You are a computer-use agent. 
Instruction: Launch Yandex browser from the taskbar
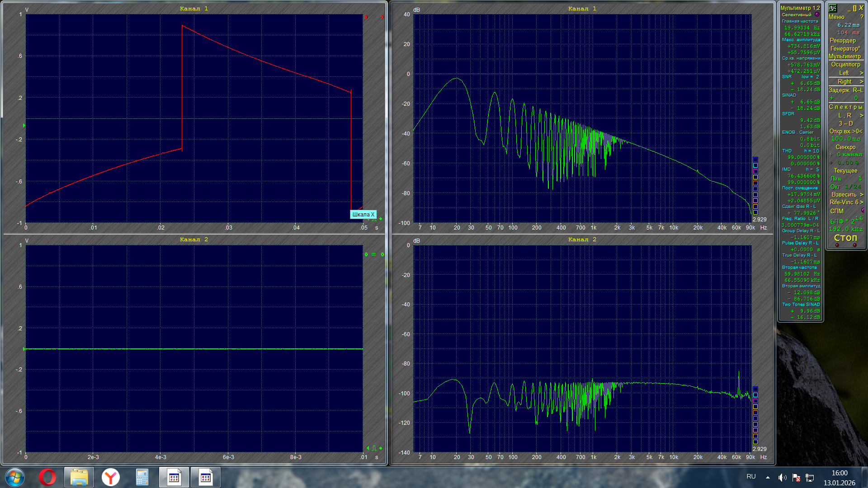110,477
